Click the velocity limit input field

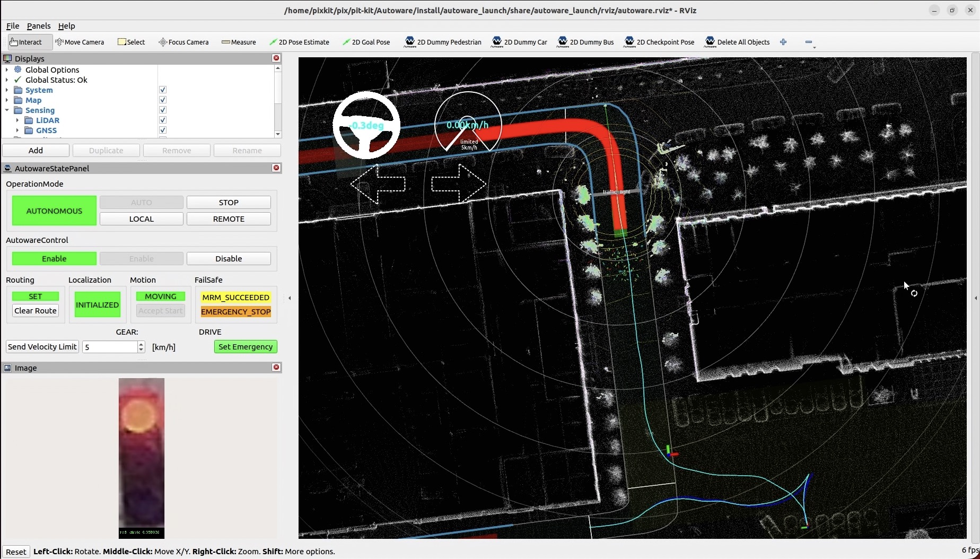tap(110, 347)
